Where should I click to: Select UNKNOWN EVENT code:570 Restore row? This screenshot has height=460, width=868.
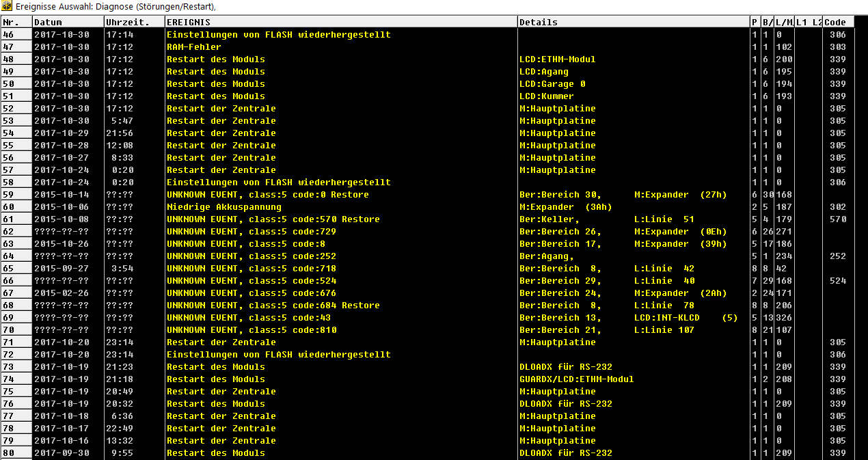tap(273, 219)
